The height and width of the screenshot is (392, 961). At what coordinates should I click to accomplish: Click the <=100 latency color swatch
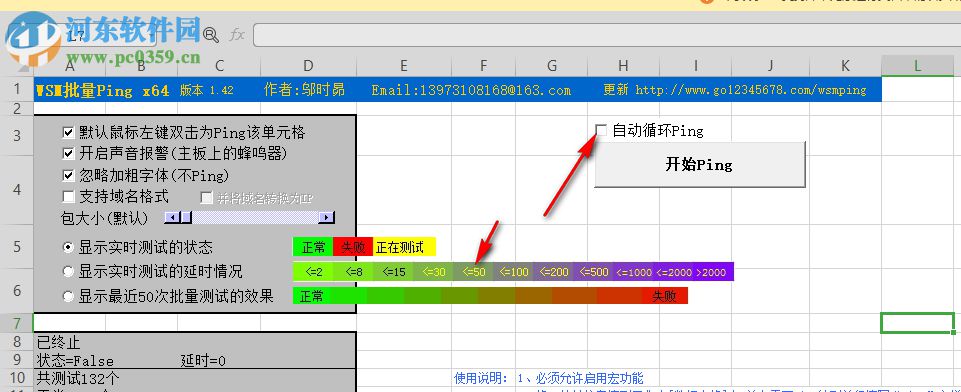(513, 271)
